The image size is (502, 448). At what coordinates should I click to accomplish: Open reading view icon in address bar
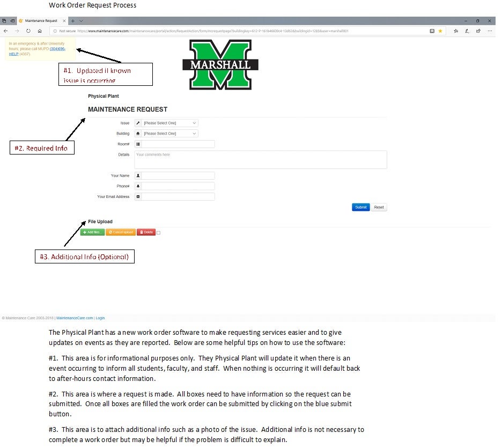(432, 31)
